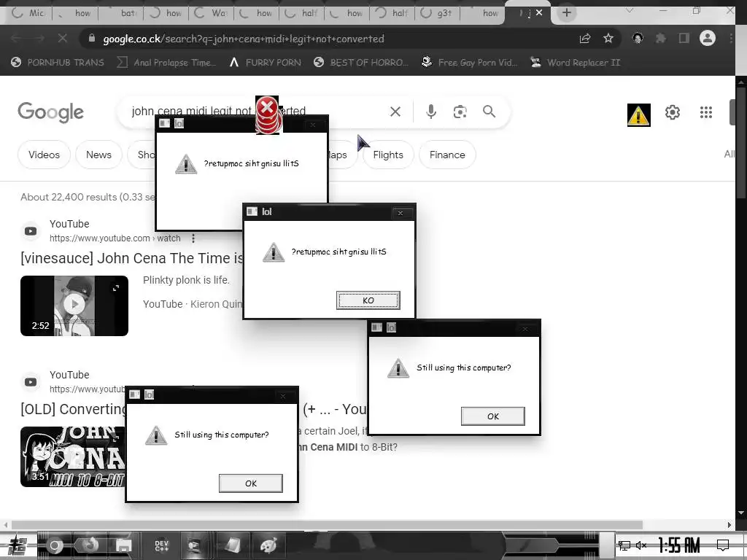This screenshot has height=560, width=747.
Task: Open Google quick settings gear
Action: 672,112
